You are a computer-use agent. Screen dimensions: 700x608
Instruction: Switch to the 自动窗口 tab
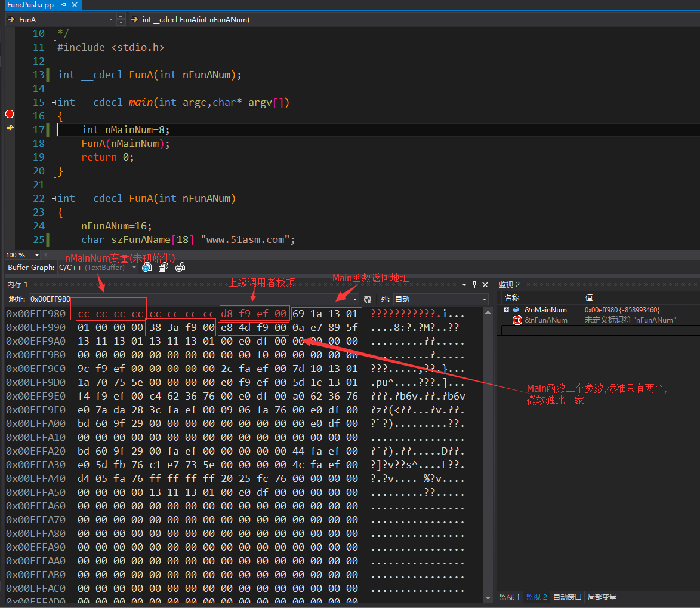click(x=567, y=597)
